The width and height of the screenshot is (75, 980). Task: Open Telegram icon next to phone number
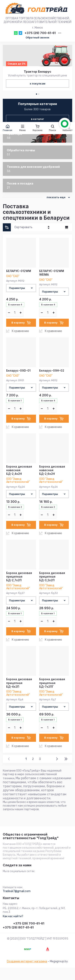click(x=20, y=33)
